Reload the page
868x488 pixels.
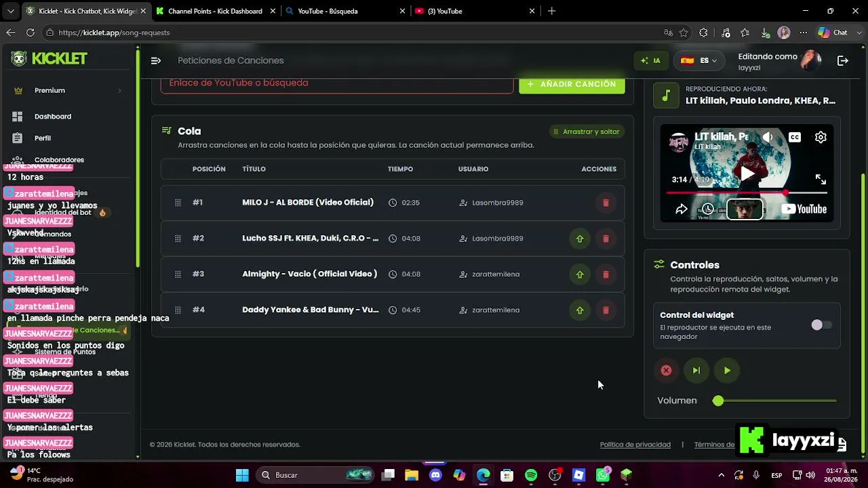tap(31, 33)
